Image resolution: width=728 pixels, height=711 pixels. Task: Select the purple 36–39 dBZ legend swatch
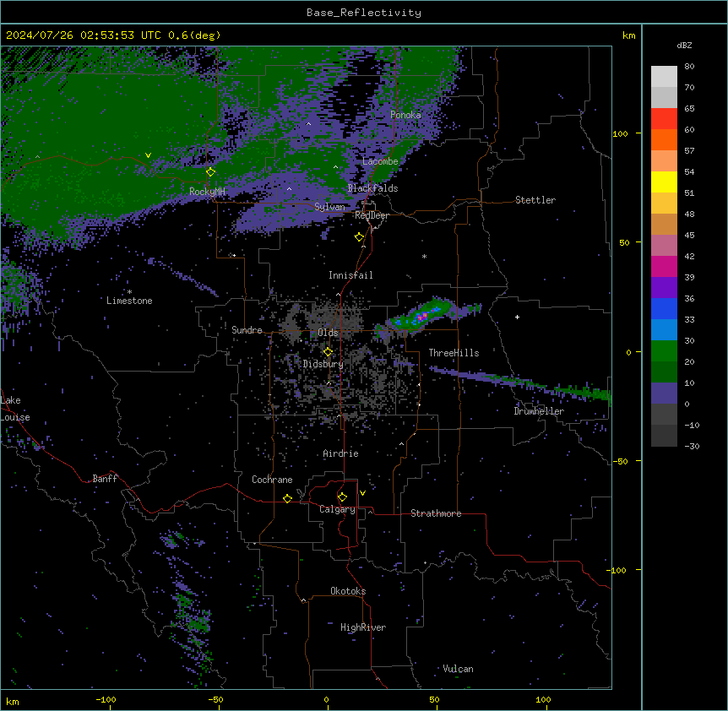point(664,288)
